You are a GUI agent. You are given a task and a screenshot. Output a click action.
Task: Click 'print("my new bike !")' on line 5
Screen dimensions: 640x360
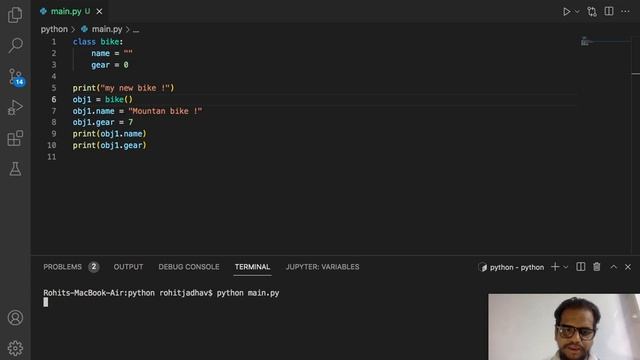pos(123,88)
